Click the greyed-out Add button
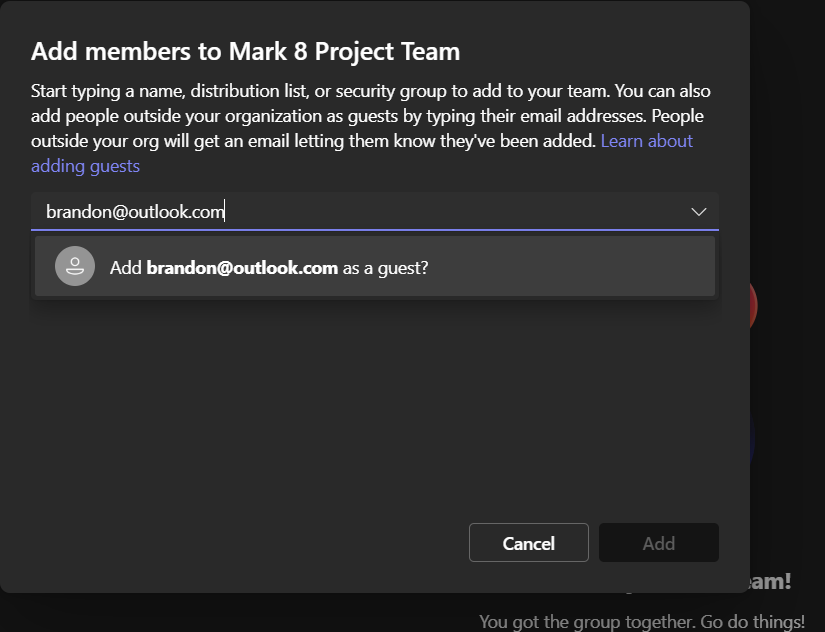The height and width of the screenshot is (632, 825). 658,543
